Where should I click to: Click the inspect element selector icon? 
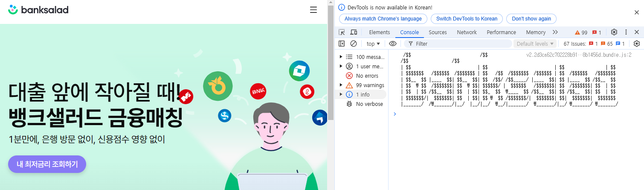[342, 32]
